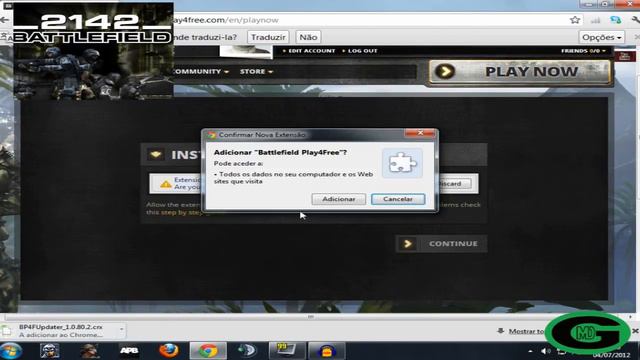640x360 pixels.
Task: Click the skull game icon in taskbar
Action: tap(50, 351)
